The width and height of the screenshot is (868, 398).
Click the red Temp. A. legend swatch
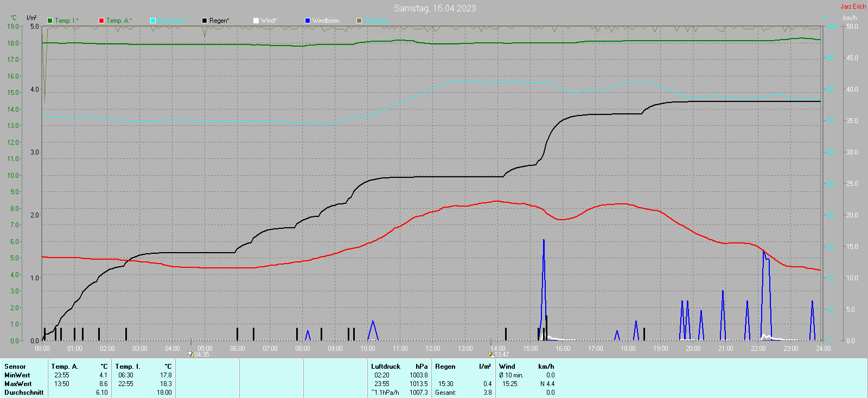[x=101, y=21]
